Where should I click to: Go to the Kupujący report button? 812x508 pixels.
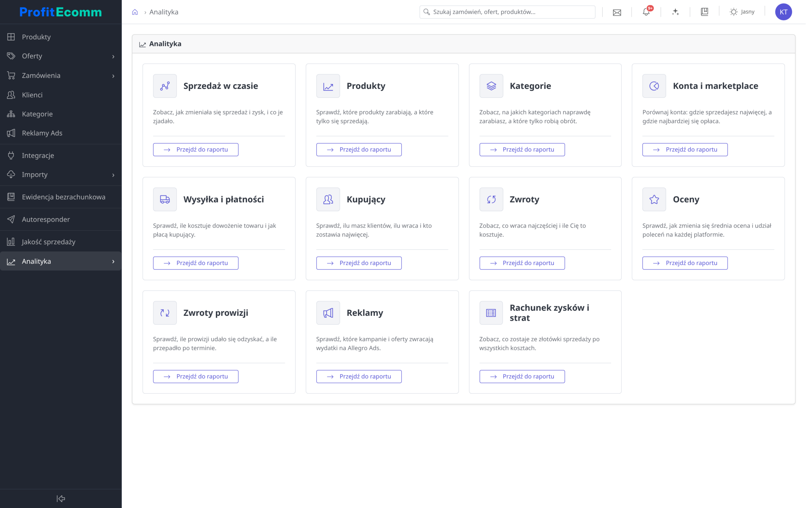pos(359,263)
